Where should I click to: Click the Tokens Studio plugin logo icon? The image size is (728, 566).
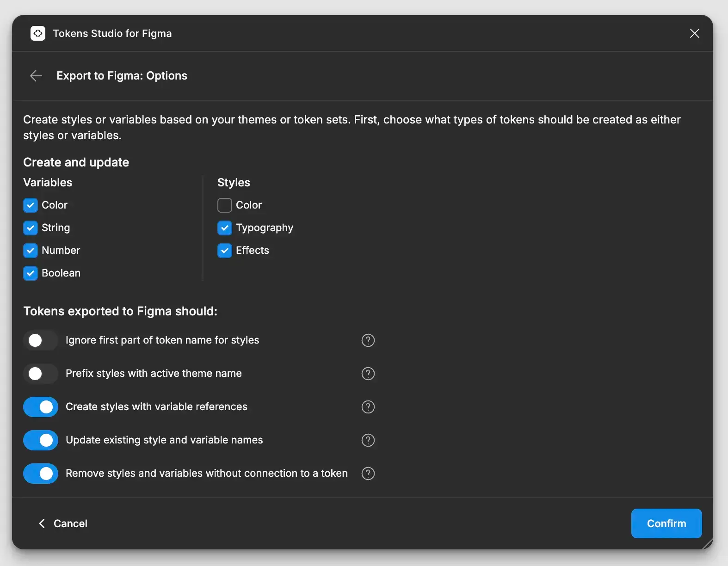tap(38, 33)
